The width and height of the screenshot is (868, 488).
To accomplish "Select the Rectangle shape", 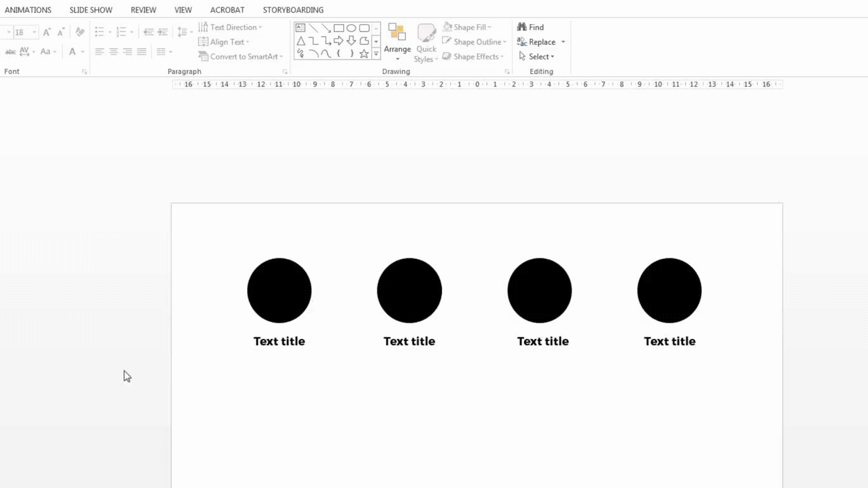I will click(339, 28).
